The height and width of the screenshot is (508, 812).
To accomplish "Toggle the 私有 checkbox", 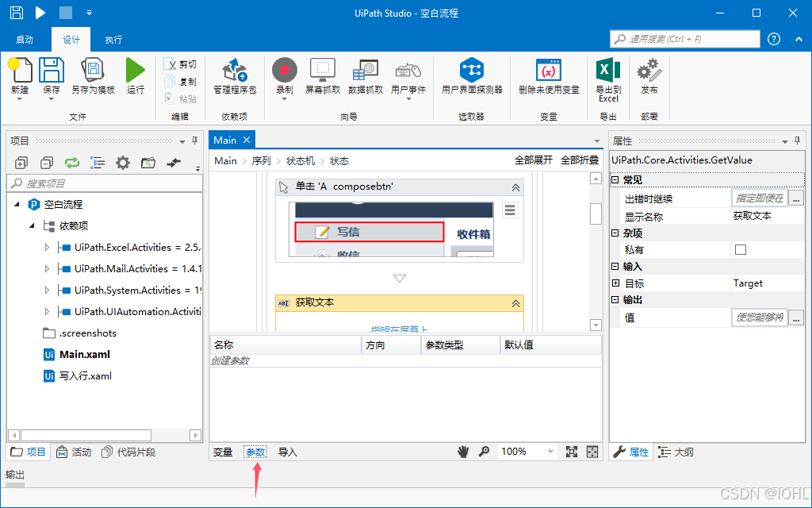I will pyautogui.click(x=741, y=250).
